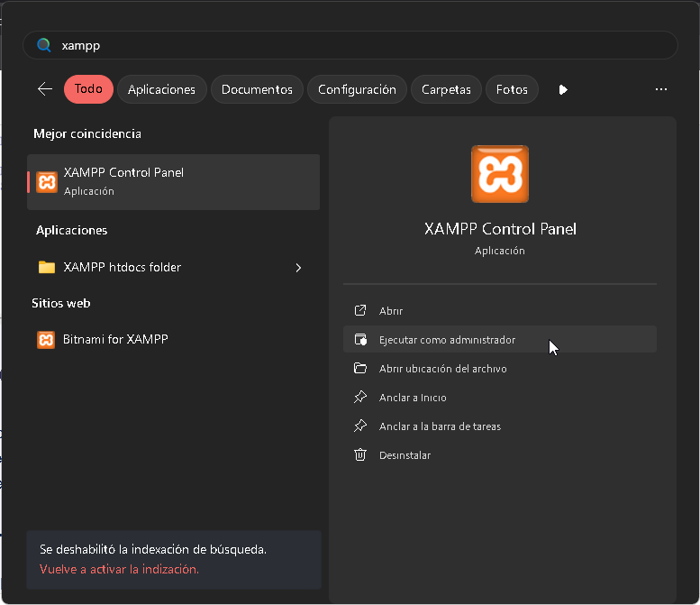Click the search magnifier icon
The image size is (700, 605).
pyautogui.click(x=43, y=45)
